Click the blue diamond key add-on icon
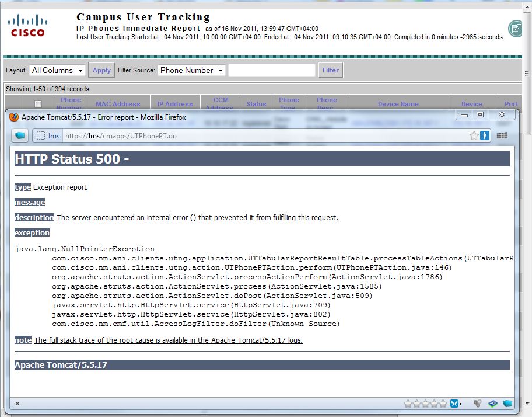This screenshot has width=532, height=417. click(x=493, y=404)
